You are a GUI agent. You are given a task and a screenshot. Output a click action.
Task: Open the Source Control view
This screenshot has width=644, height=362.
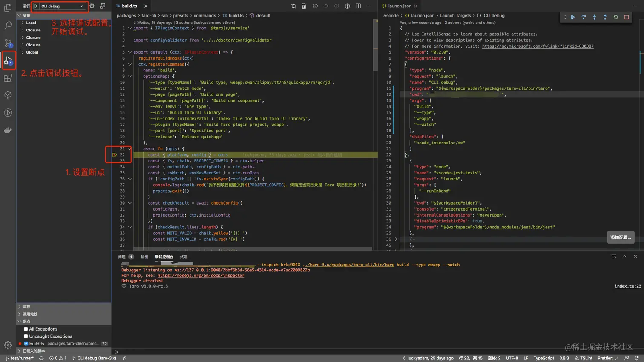(8, 43)
